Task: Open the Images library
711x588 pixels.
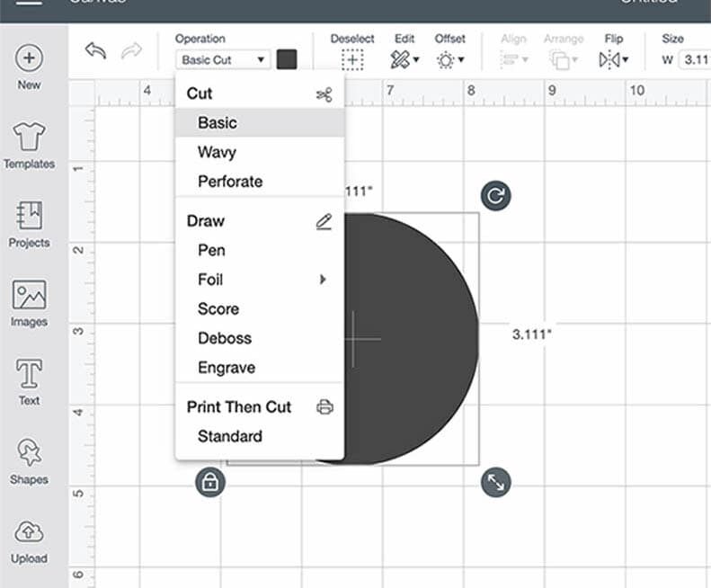Action: click(29, 303)
